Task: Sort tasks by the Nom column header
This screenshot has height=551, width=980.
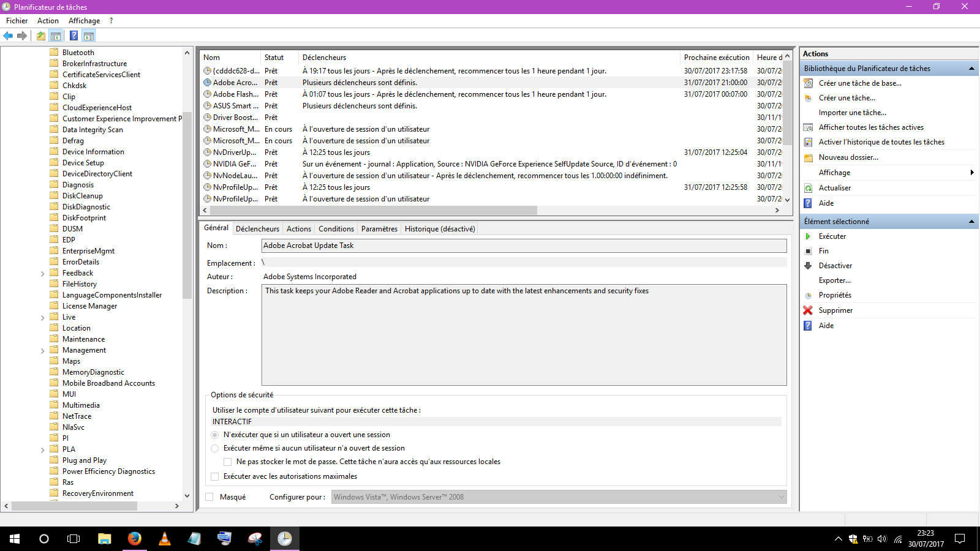Action: [230, 58]
